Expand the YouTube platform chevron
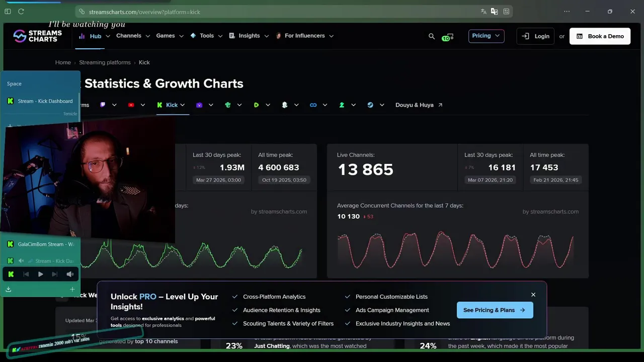The height and width of the screenshot is (362, 644). click(143, 105)
